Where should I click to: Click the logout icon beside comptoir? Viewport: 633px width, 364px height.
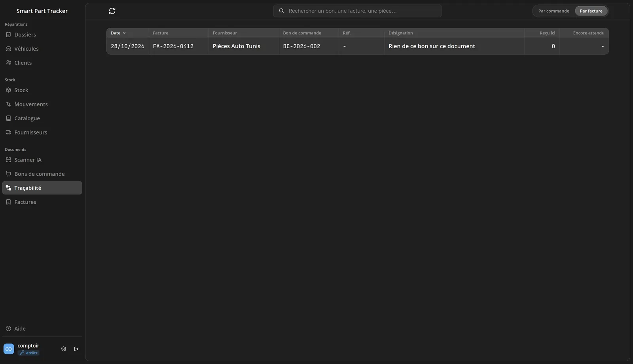point(76,349)
